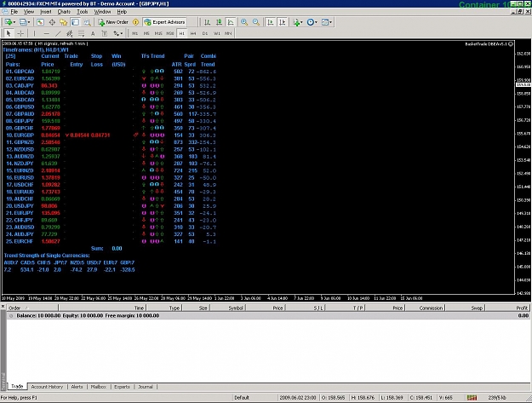Expand the chart templates dropdown
This screenshot has height=403, width=532.
point(327,22)
